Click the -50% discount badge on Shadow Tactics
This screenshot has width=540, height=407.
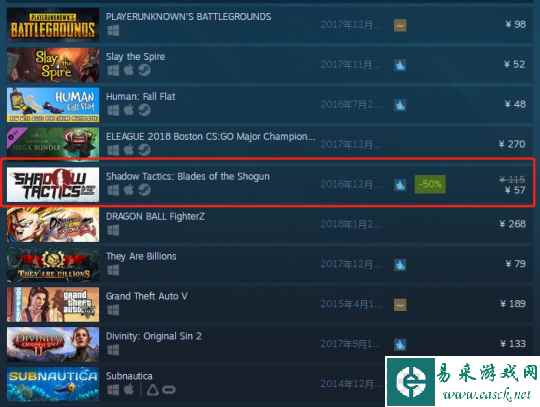point(430,184)
